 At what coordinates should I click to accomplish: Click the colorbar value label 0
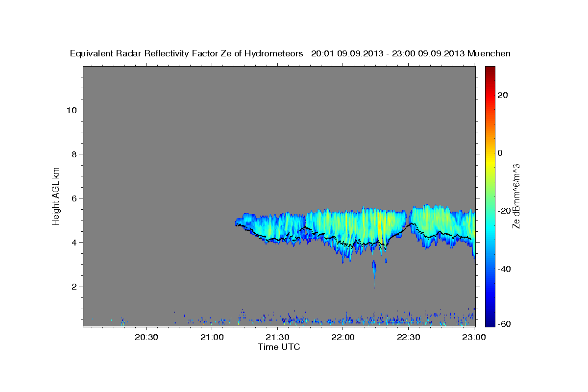pos(500,153)
